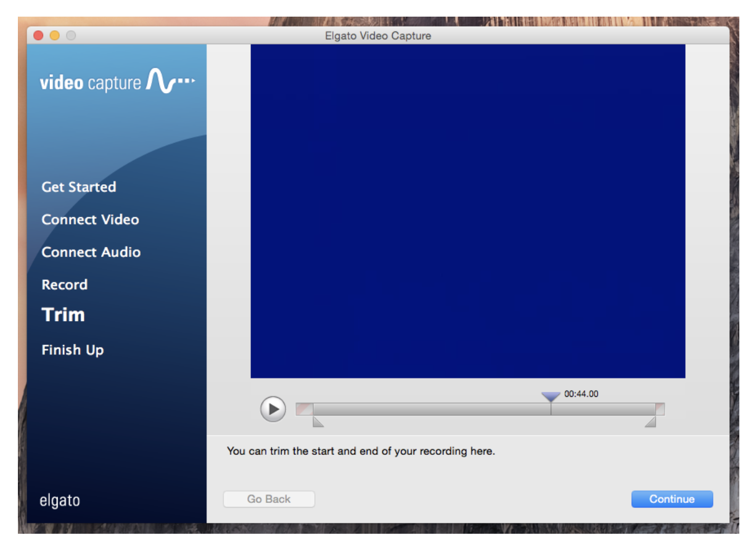Click the trim timeline track

click(x=480, y=409)
